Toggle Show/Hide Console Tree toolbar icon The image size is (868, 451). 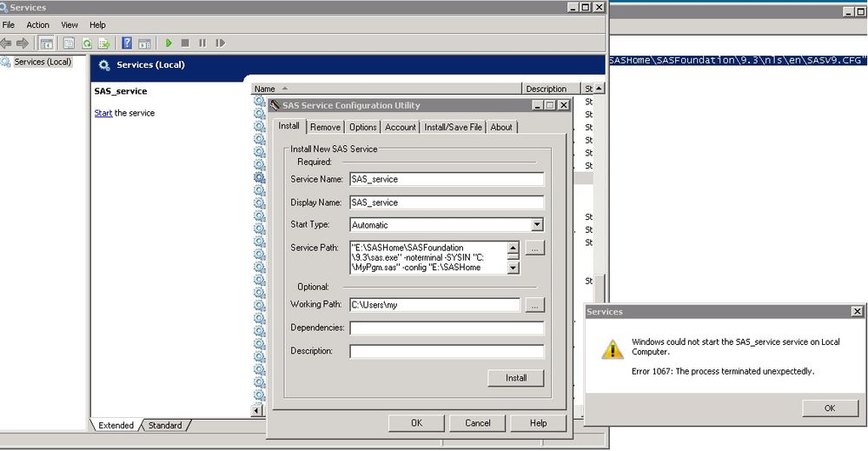tap(47, 43)
